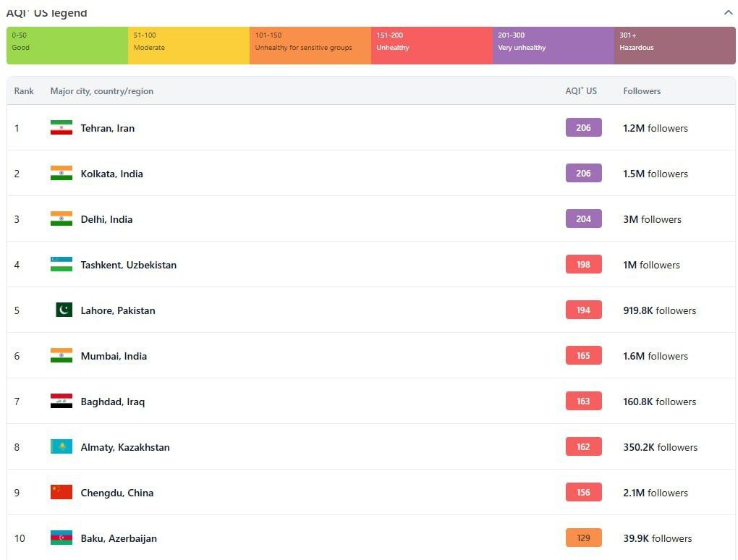Click the Uzbekistan flag icon
Image resolution: width=738 pixels, height=560 pixels.
[x=61, y=265]
